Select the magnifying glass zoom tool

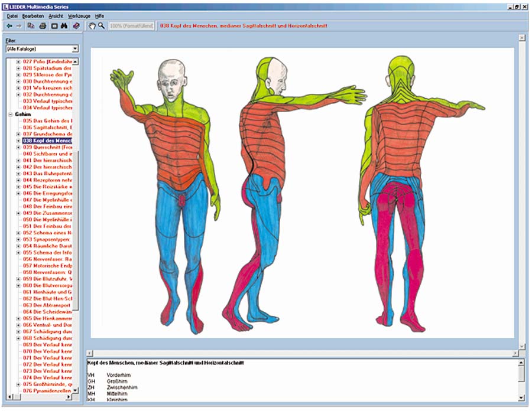pos(101,26)
